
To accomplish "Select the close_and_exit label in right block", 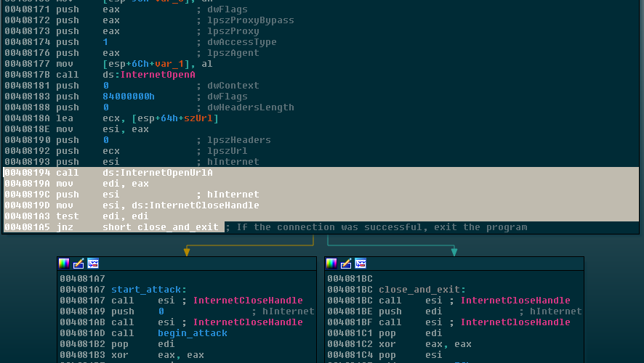I will pyautogui.click(x=422, y=290).
